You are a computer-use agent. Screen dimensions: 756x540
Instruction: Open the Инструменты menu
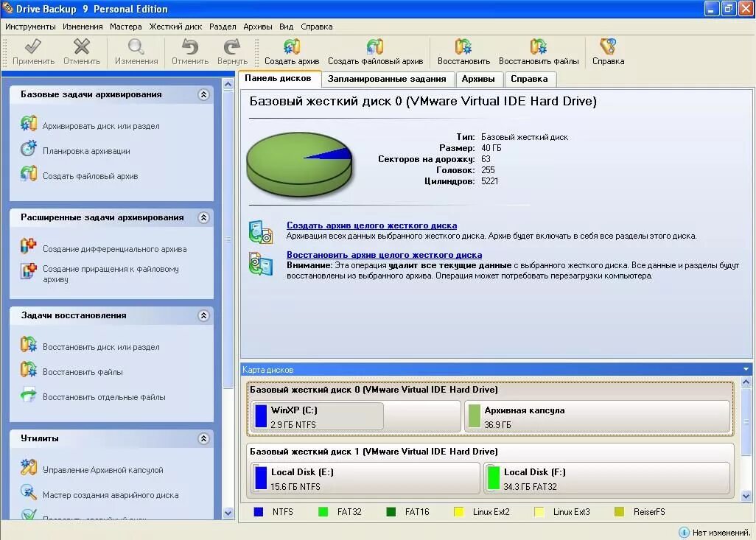(x=30, y=27)
